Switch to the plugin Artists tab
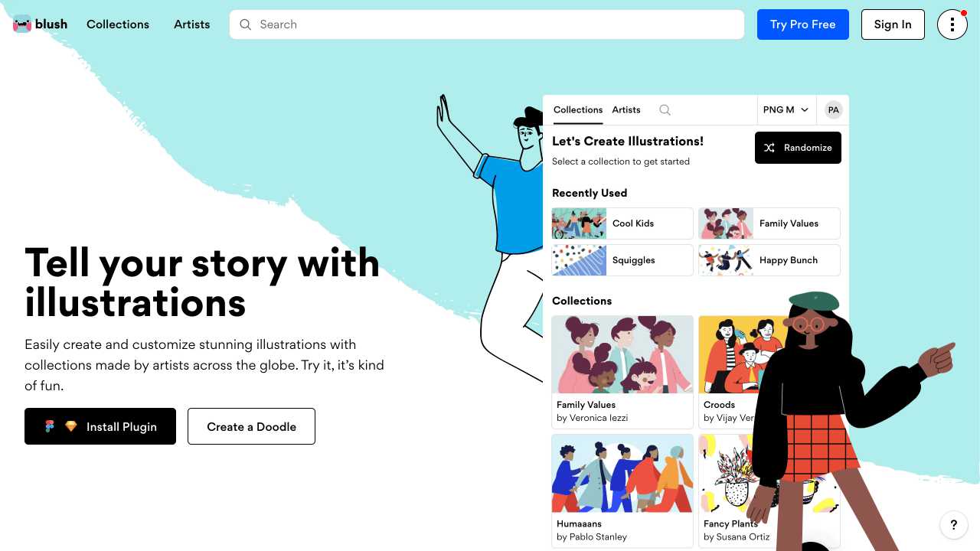The width and height of the screenshot is (980, 551). tap(626, 110)
